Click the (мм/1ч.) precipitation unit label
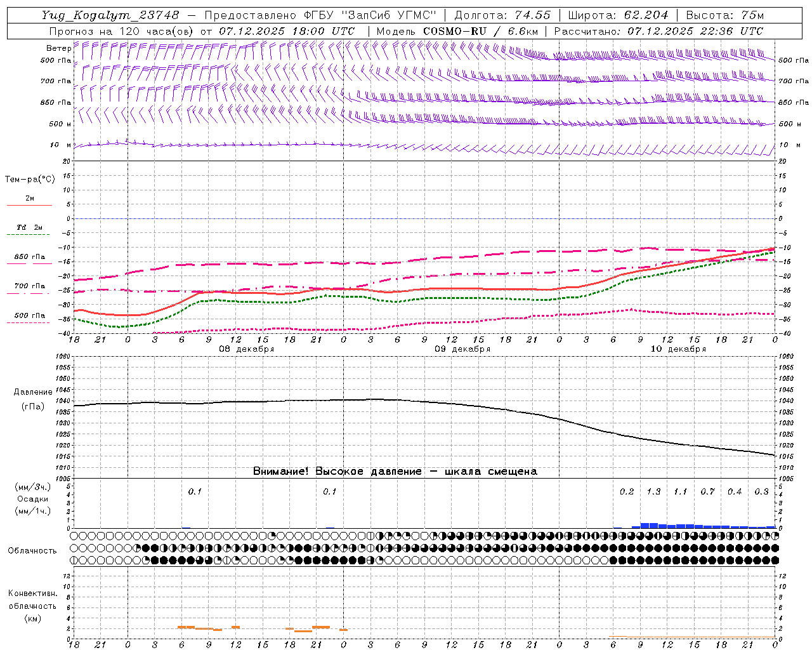This screenshot has height=650, width=812. click(32, 511)
